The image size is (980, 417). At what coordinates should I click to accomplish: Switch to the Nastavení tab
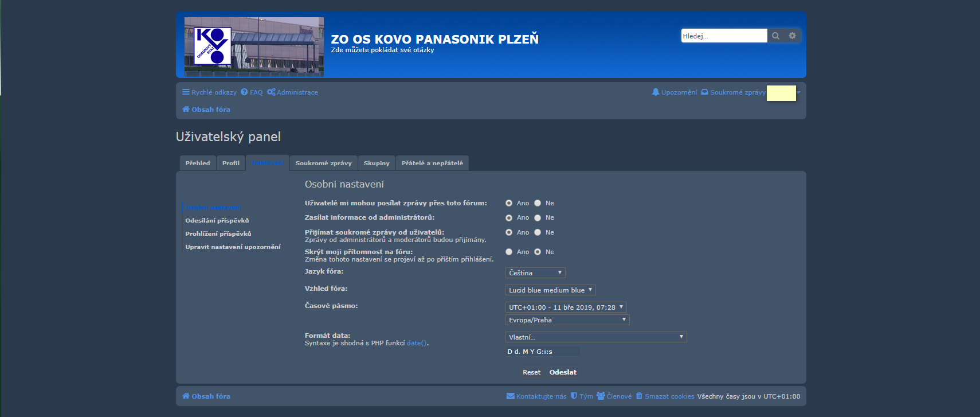tap(268, 163)
